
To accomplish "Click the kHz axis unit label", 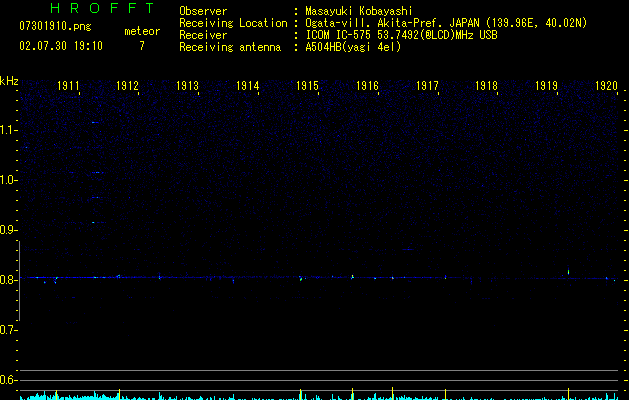I will (x=9, y=81).
